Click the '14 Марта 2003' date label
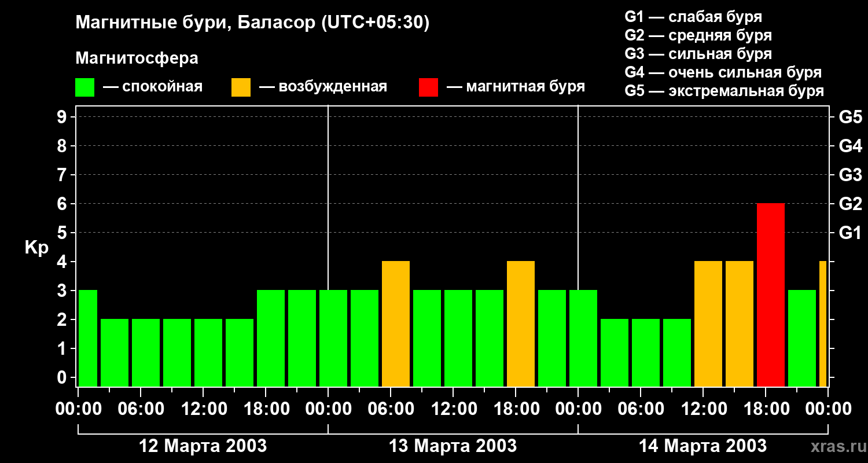This screenshot has height=463, width=868. pos(703,446)
